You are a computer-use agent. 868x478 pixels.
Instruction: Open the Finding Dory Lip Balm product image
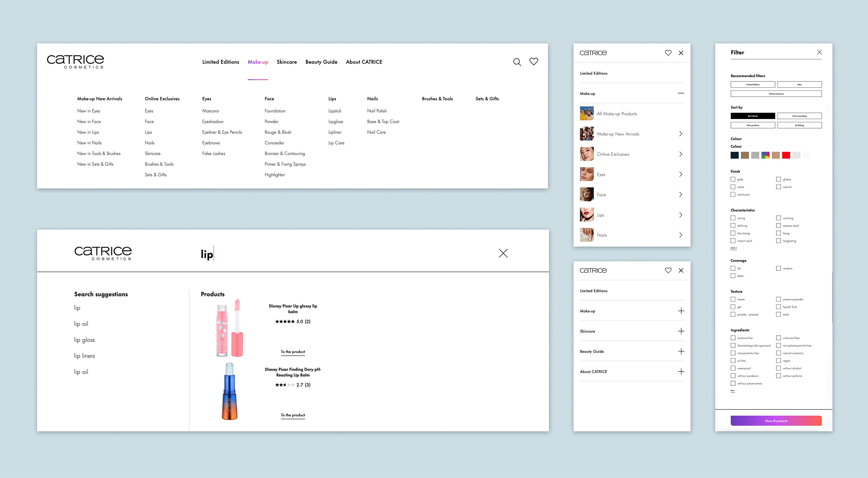[229, 391]
